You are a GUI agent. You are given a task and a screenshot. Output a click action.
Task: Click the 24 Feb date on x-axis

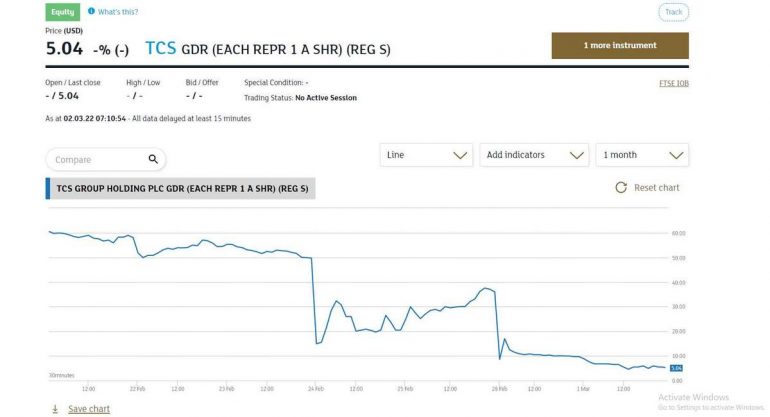pyautogui.click(x=316, y=389)
